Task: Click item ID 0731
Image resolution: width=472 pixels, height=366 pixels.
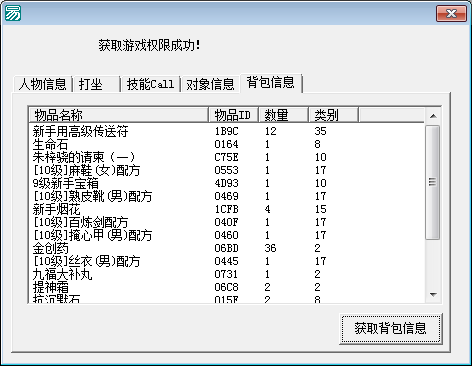Action: click(x=227, y=274)
